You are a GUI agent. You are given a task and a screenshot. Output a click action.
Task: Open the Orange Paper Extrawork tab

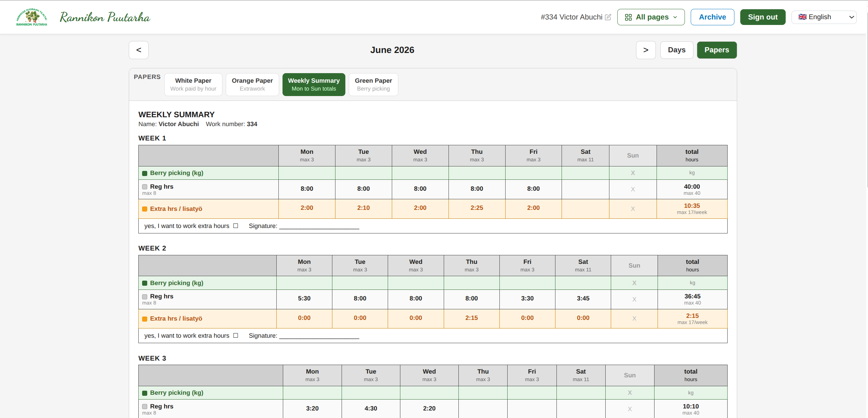252,84
